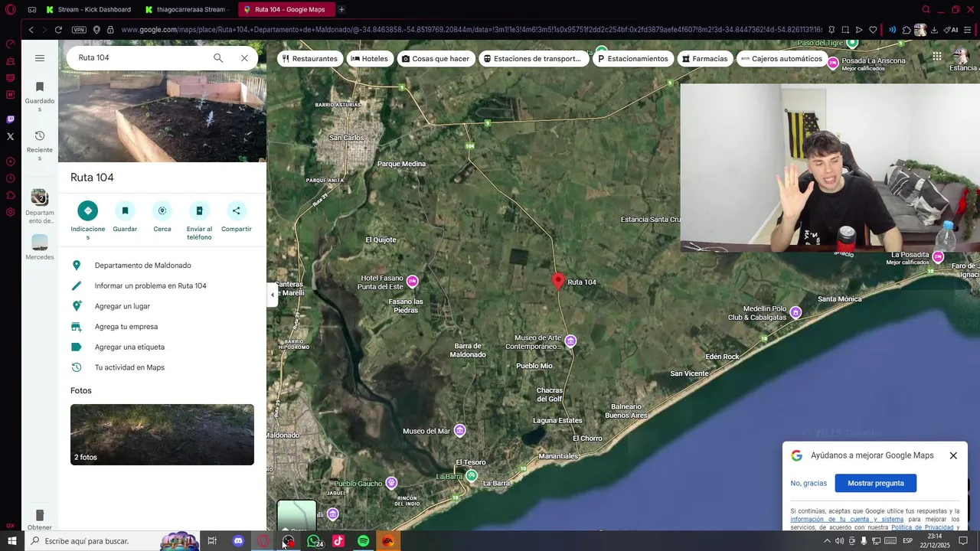Click Hotel Fasano Punta del Este marker
The height and width of the screenshot is (551, 980).
413,282
